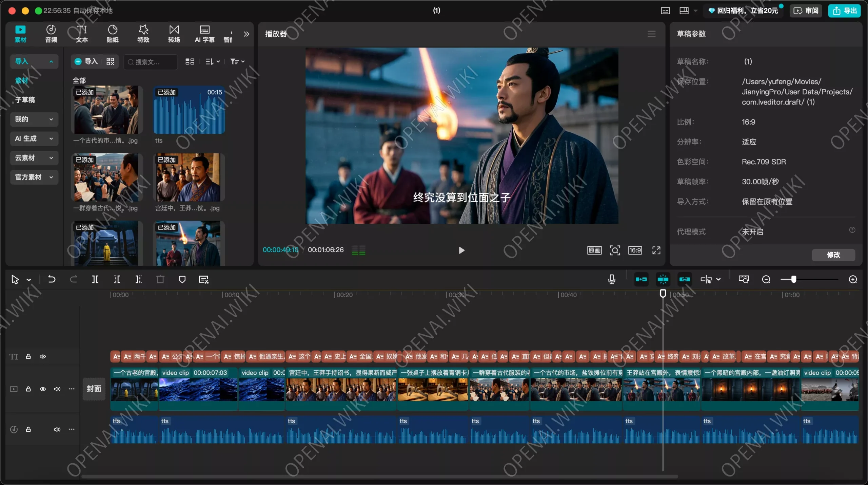Open the 文本 text panel

82,34
